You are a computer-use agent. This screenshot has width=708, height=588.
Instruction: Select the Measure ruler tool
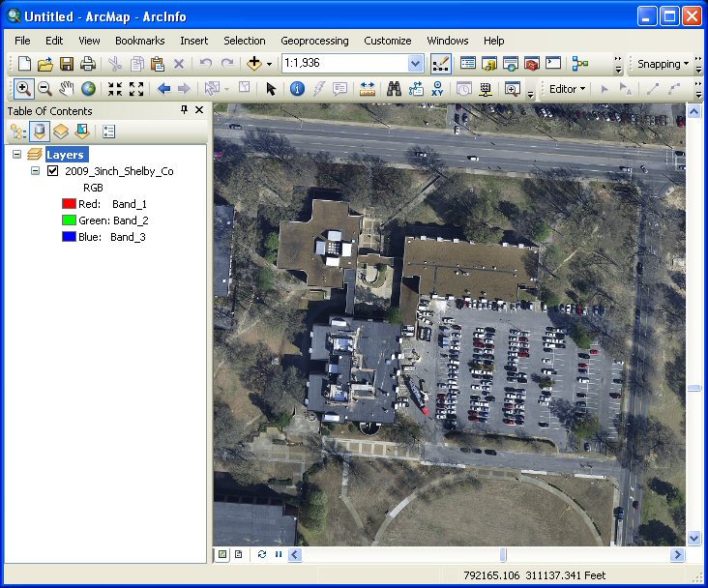pyautogui.click(x=368, y=89)
